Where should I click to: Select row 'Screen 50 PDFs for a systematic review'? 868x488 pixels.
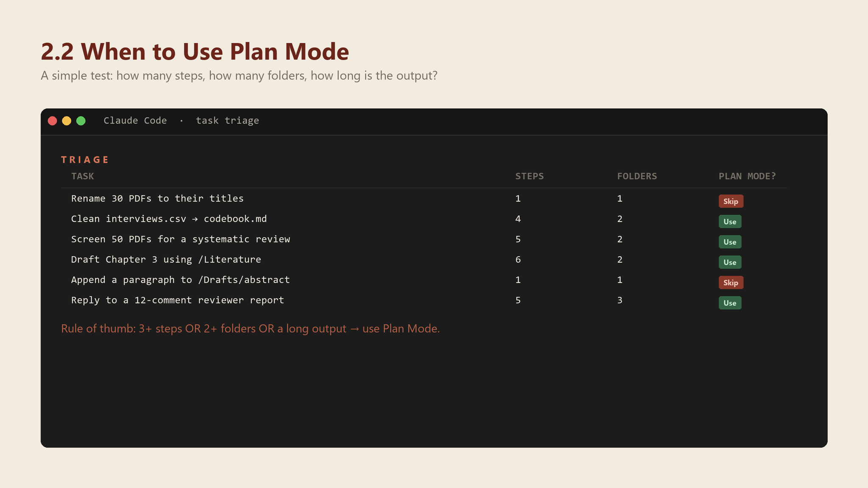[424, 239]
